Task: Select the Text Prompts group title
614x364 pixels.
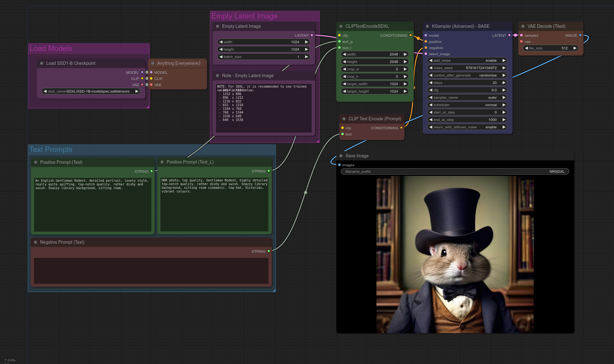Action: pyautogui.click(x=51, y=150)
